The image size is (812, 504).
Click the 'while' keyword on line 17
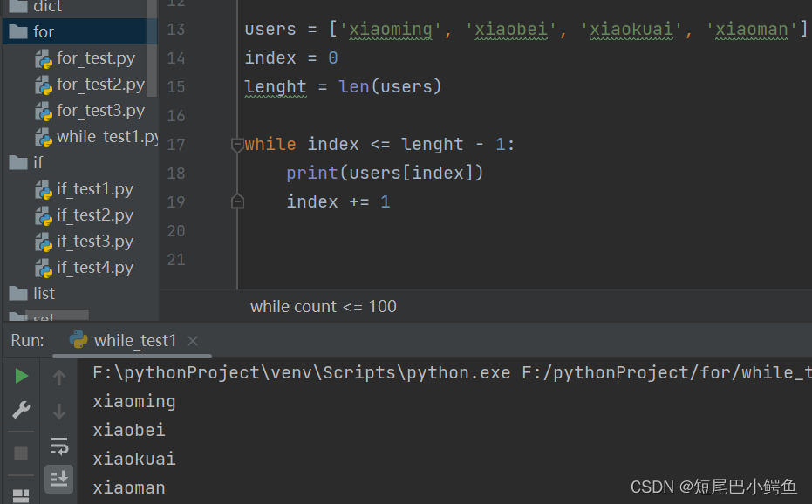270,145
